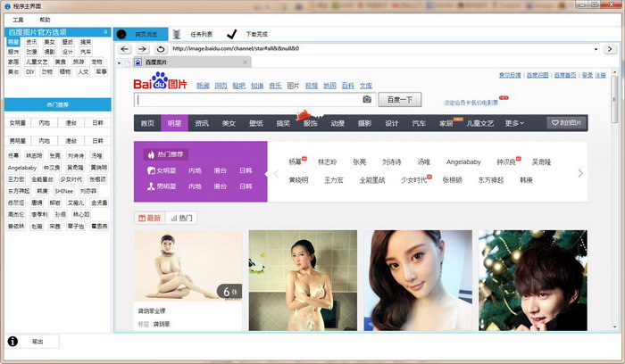
Task: Select 美女 category in left panel
Action: (50, 42)
